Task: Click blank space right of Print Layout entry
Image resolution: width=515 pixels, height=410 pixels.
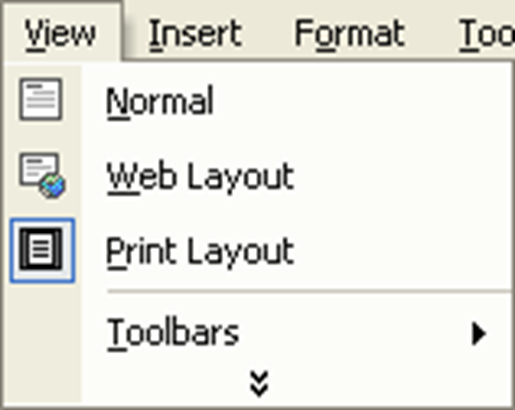Action: click(402, 252)
